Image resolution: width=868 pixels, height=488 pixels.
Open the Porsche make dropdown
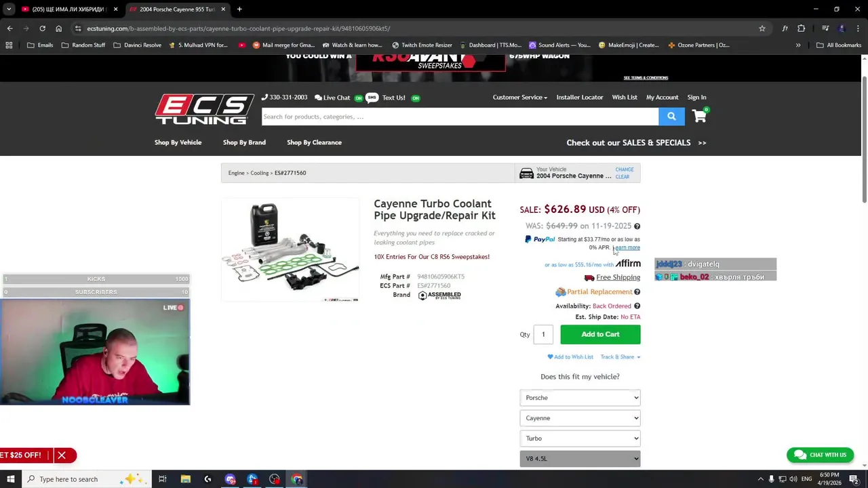(580, 398)
